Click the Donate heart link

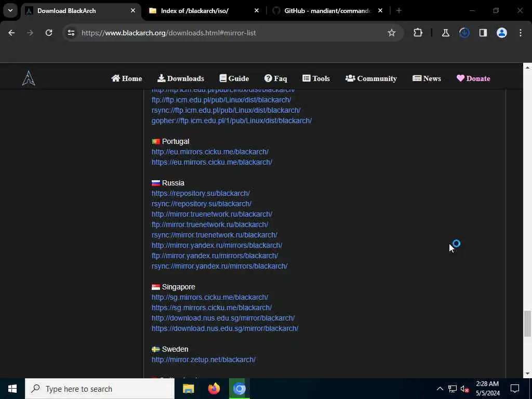pyautogui.click(x=473, y=78)
